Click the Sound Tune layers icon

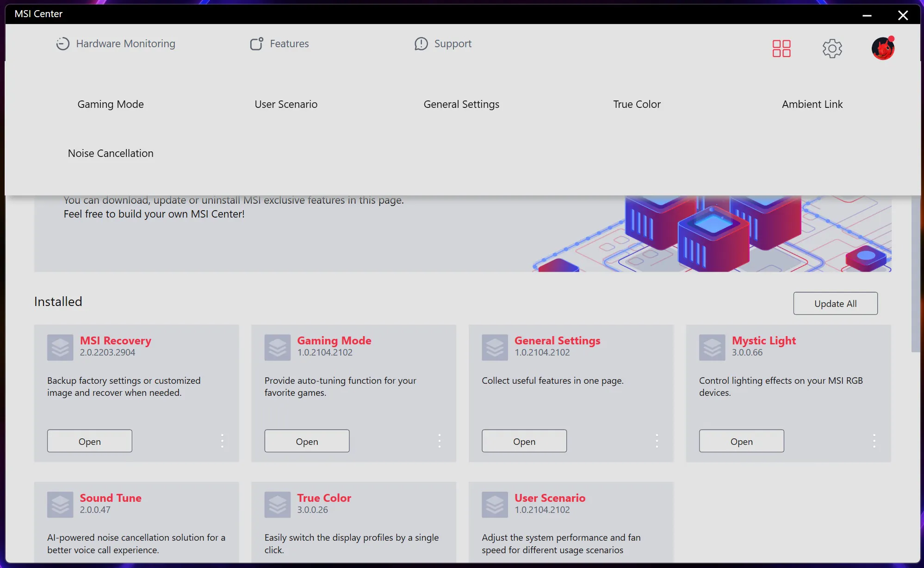pyautogui.click(x=60, y=505)
